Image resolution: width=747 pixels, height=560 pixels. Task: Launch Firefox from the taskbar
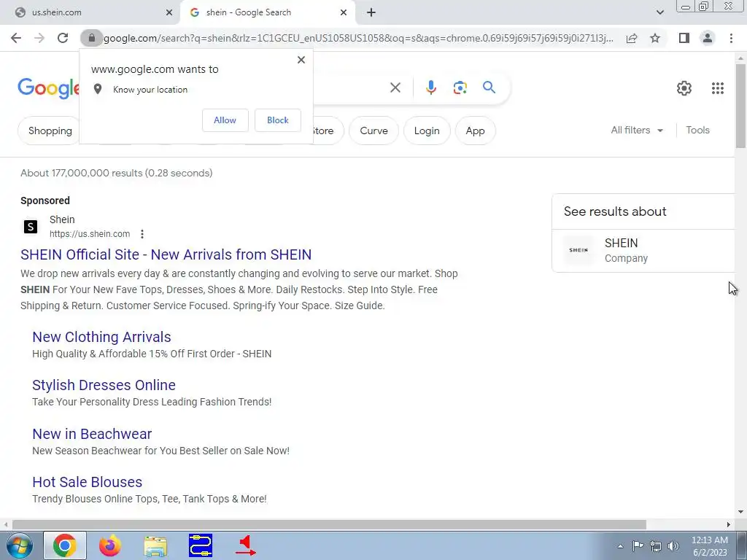[110, 545]
